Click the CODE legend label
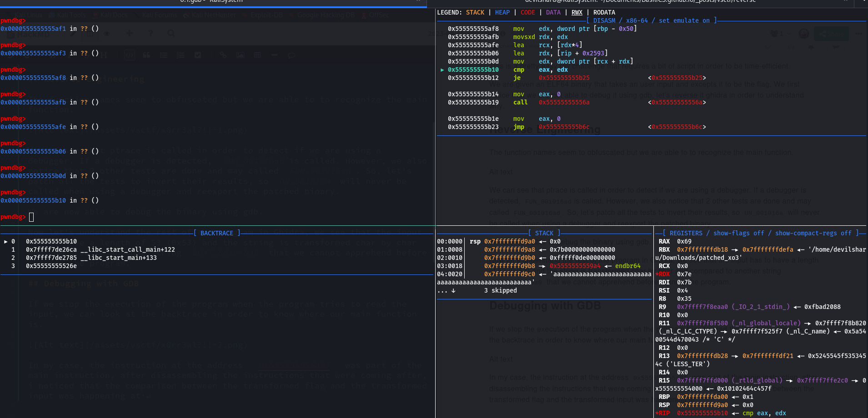Viewport: 868px width, 418px height. pyautogui.click(x=528, y=13)
